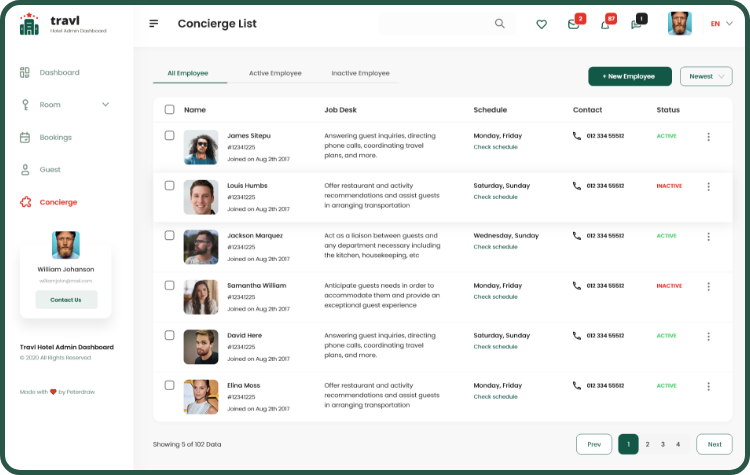Image resolution: width=750 pixels, height=475 pixels.
Task: Click Check schedule link for Jackson Marquez
Action: (x=495, y=247)
